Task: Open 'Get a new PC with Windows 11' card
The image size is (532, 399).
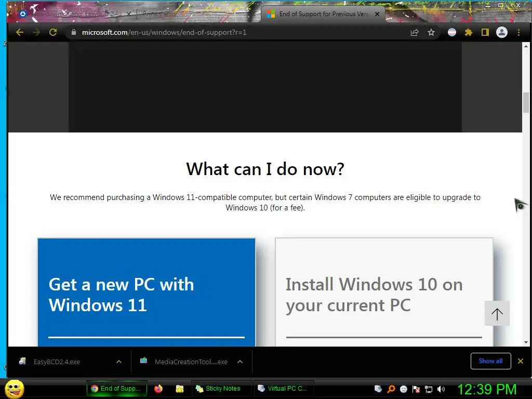Action: [x=146, y=292]
